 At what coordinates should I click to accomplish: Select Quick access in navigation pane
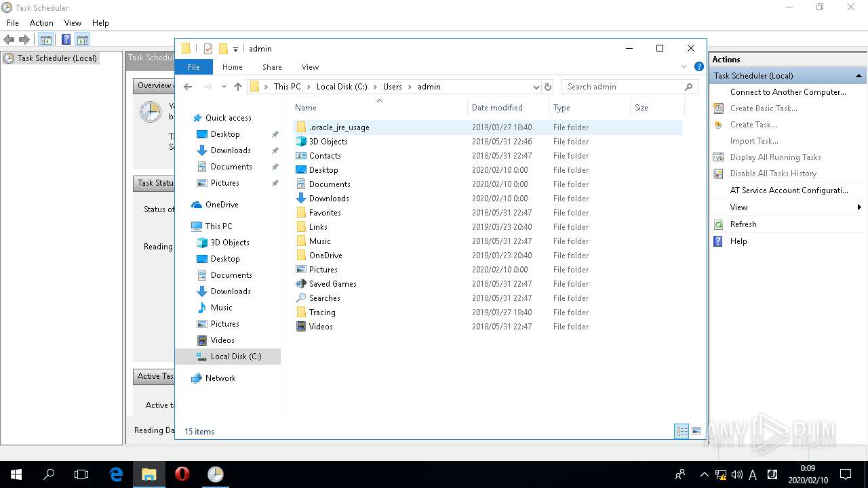tap(229, 118)
